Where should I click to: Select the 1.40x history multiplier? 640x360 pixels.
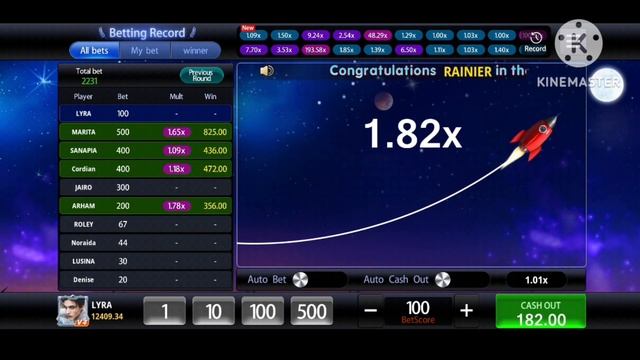(x=502, y=50)
